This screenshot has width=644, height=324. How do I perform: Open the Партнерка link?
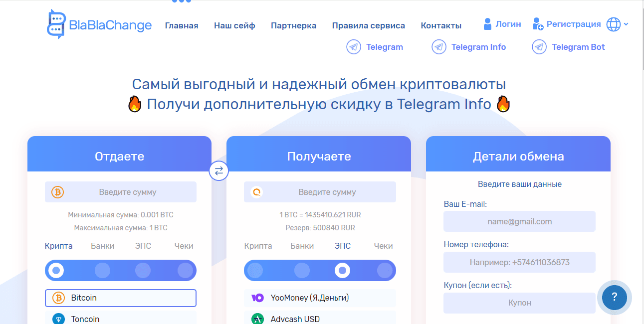[293, 25]
